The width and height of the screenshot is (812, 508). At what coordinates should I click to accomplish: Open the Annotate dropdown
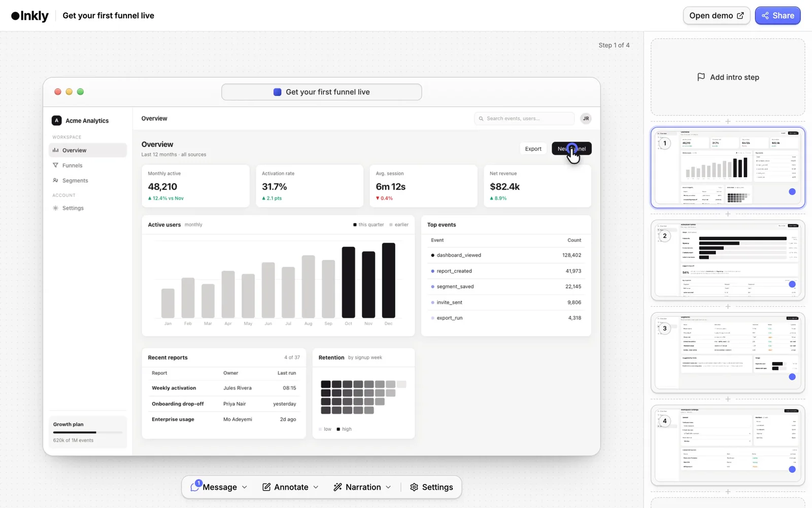290,487
